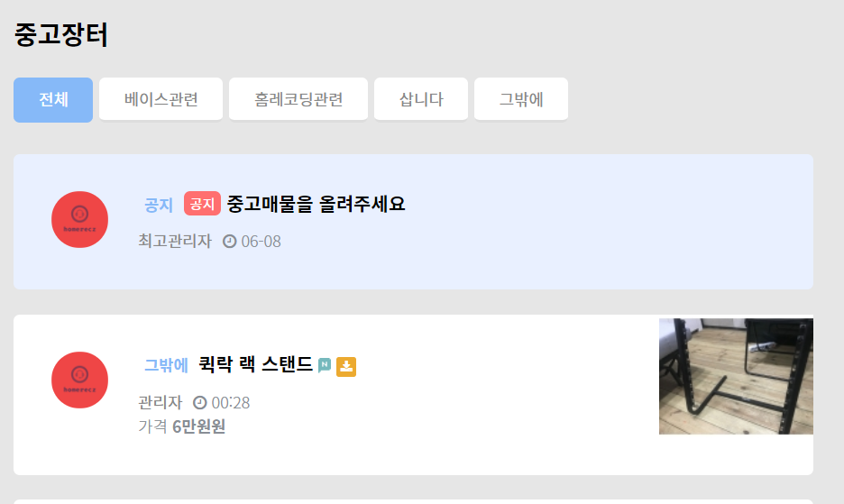Select the 삽니다 tab
The height and width of the screenshot is (504, 844).
421,99
